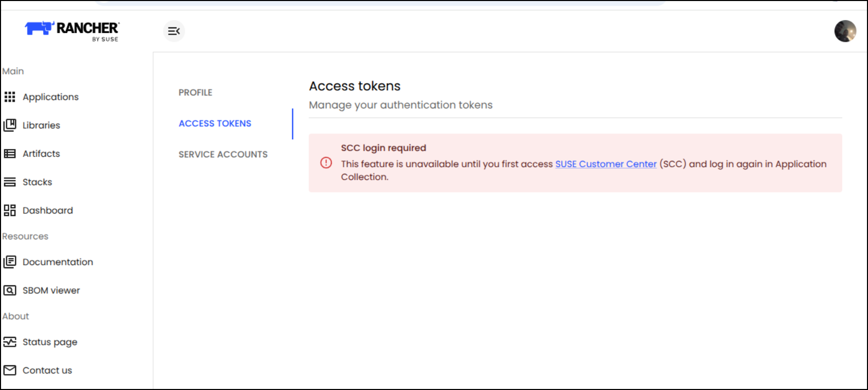Image resolution: width=868 pixels, height=390 pixels.
Task: Click the red alert warning icon
Action: tap(326, 163)
